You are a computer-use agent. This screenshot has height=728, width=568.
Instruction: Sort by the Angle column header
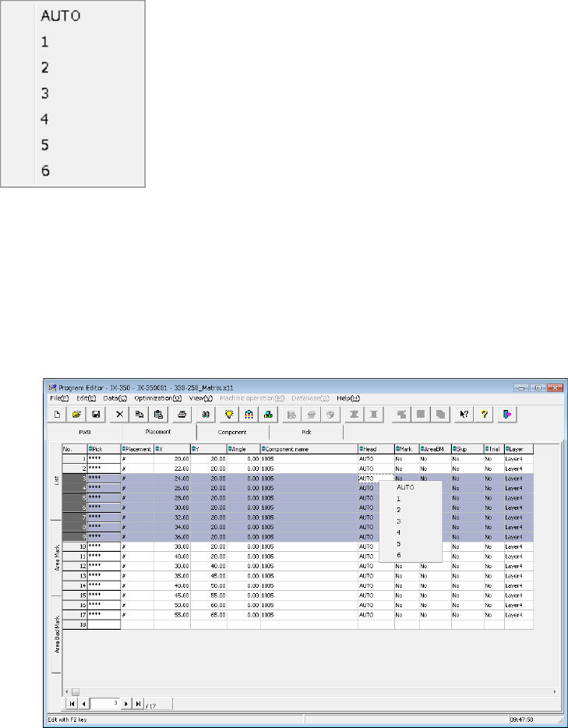coord(244,449)
